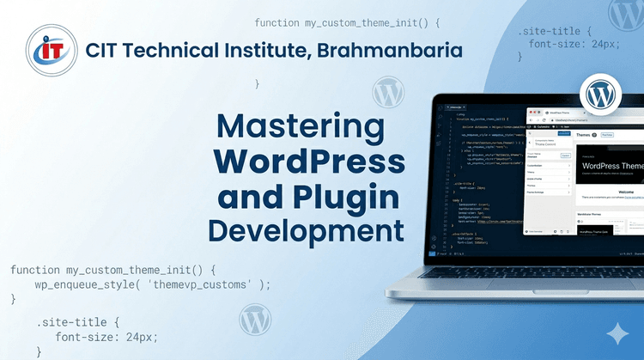This screenshot has width=644, height=360.
Task: Click the "and Plugin" heading line
Action: click(308, 198)
